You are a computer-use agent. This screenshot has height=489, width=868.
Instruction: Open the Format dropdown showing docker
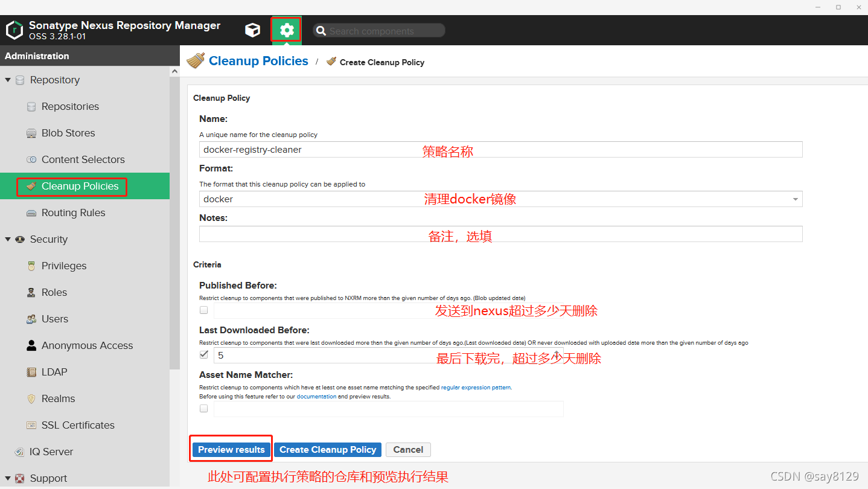coord(796,199)
